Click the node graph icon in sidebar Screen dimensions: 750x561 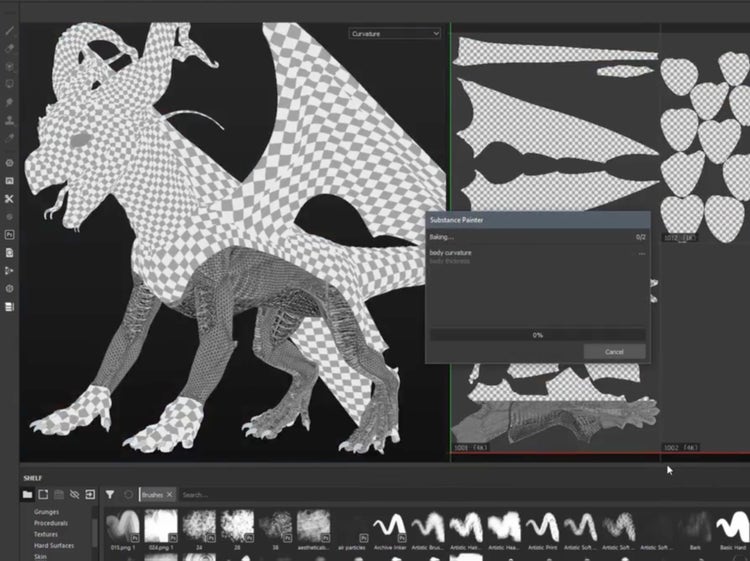pyautogui.click(x=9, y=270)
